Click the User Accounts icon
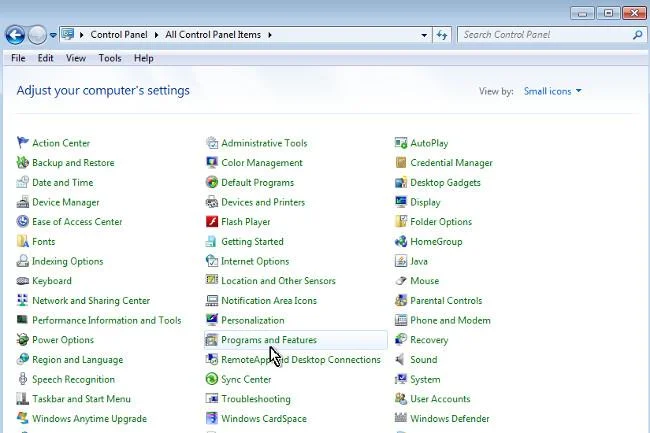The width and height of the screenshot is (650, 433). [401, 399]
